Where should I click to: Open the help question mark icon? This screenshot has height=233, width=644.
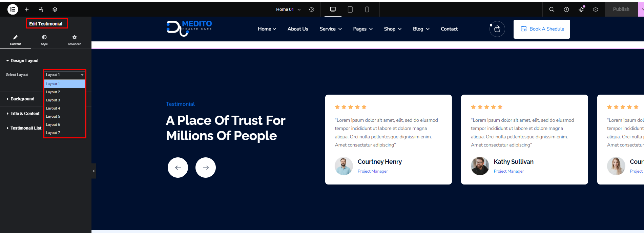coord(566,9)
